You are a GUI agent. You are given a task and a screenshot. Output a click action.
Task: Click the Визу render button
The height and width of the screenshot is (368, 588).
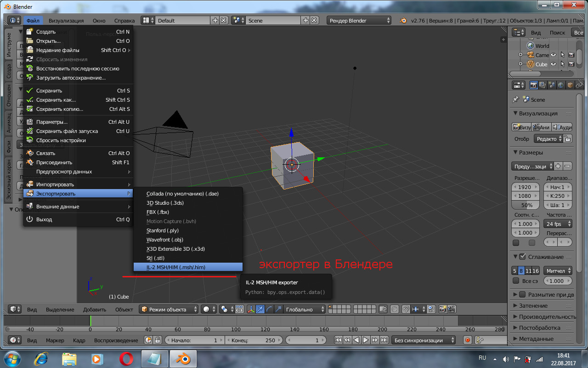click(521, 127)
